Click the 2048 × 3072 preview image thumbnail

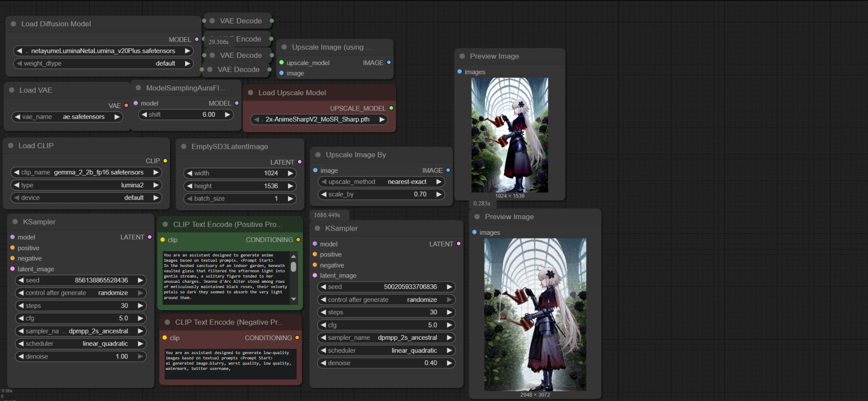coord(535,314)
